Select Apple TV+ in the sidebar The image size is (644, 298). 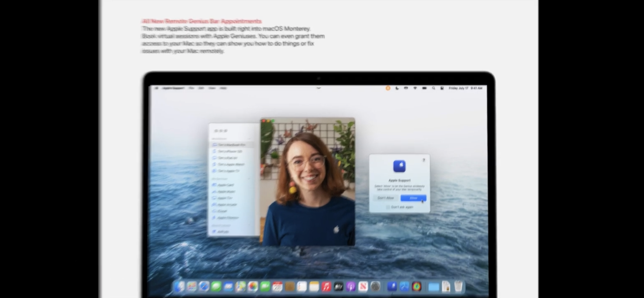point(232,198)
